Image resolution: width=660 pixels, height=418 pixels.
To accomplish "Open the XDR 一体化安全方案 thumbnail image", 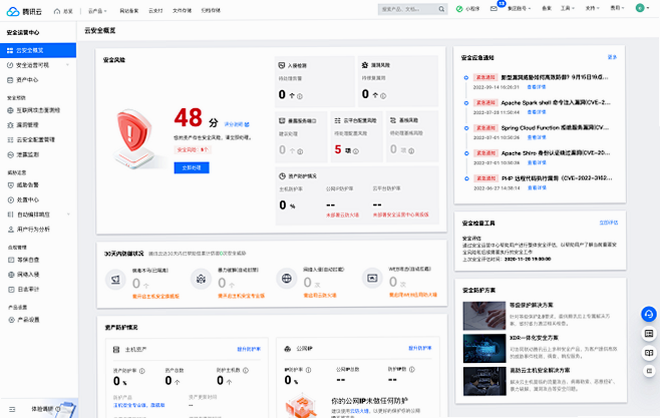I will pos(484,349).
